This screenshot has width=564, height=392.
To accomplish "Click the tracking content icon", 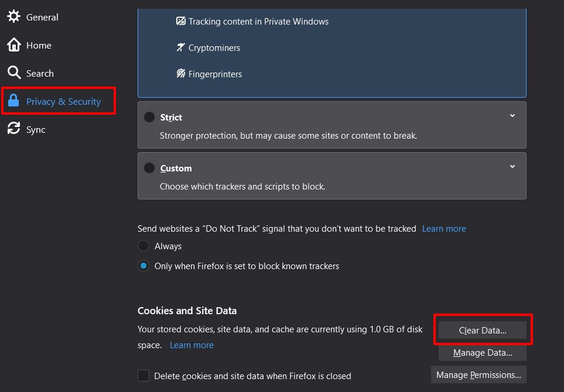I will coord(180,21).
